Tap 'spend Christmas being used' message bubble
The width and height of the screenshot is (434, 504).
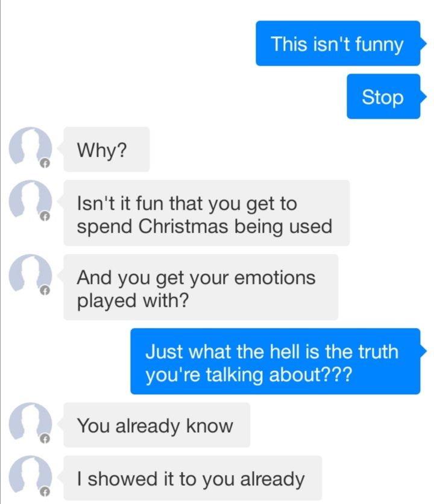[206, 213]
